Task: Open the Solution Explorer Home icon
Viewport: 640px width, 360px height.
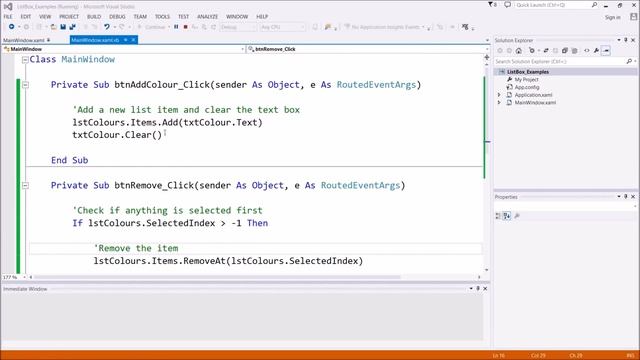Action: [519, 51]
